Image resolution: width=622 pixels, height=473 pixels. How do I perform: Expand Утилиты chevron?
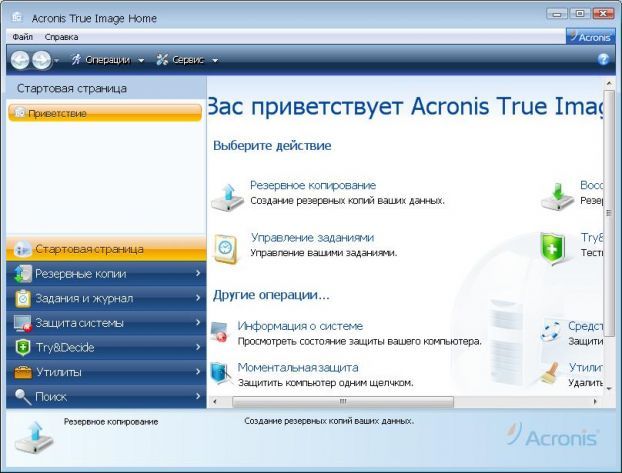(x=198, y=371)
